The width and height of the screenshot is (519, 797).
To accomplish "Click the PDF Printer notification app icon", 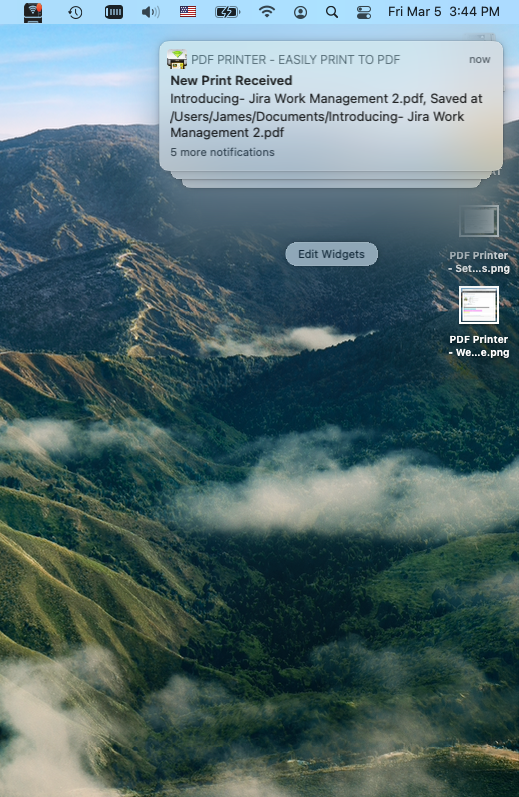I will pos(177,59).
